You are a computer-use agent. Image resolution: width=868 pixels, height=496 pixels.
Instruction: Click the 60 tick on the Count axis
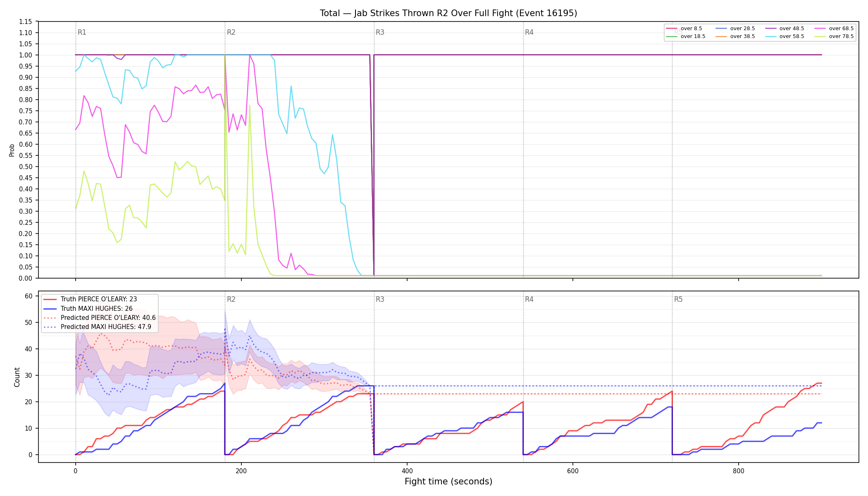(29, 296)
